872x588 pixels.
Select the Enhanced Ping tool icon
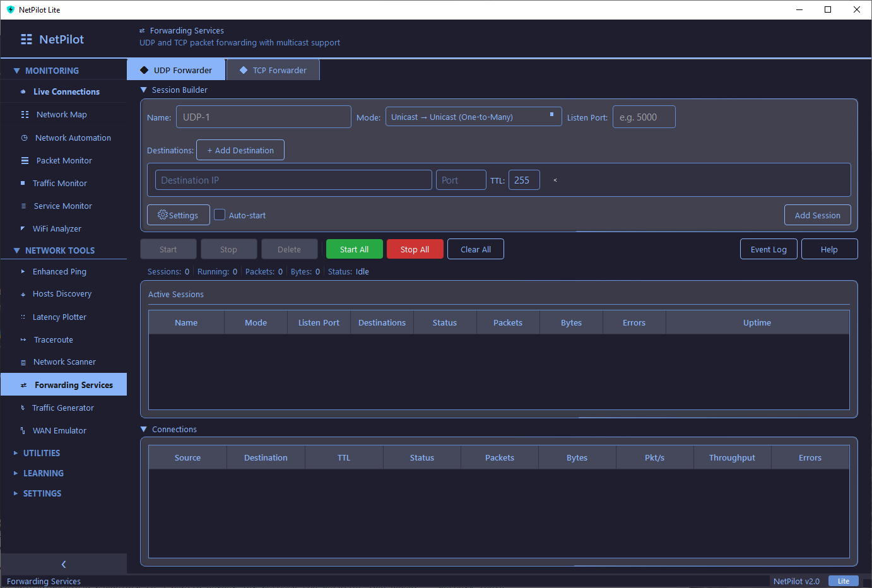24,271
